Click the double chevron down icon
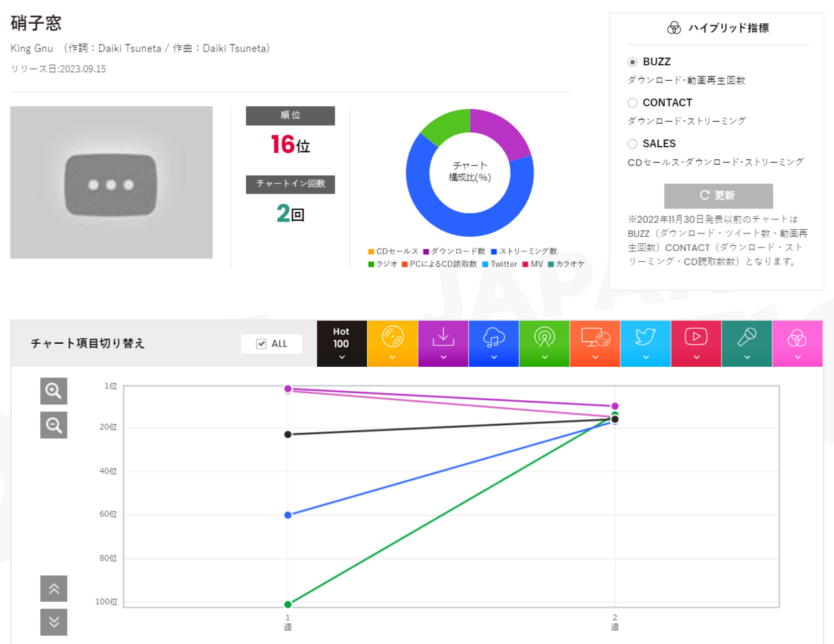The height and width of the screenshot is (644, 834). tap(54, 622)
